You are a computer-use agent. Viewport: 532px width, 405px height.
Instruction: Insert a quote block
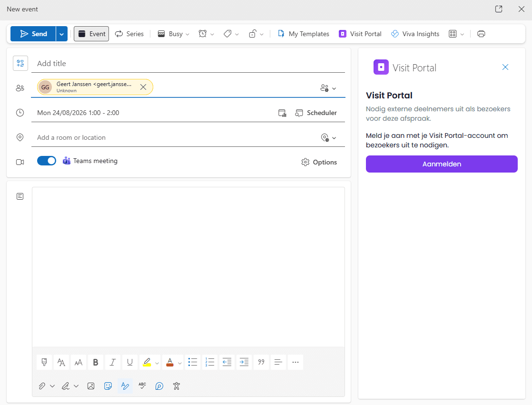tap(261, 362)
